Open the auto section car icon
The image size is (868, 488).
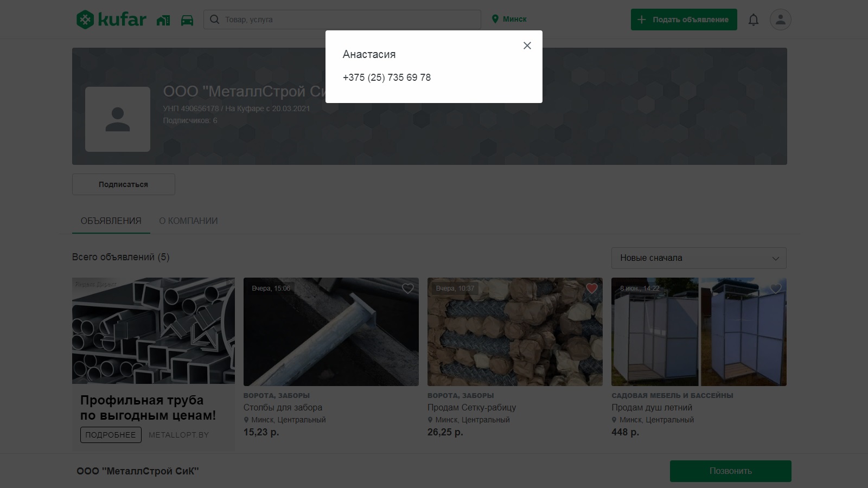187,20
